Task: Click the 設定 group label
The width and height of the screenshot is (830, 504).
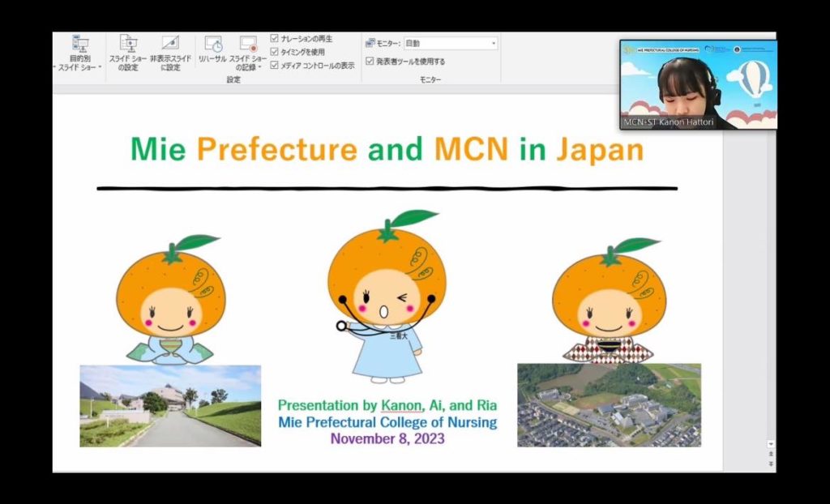Action: (x=233, y=79)
